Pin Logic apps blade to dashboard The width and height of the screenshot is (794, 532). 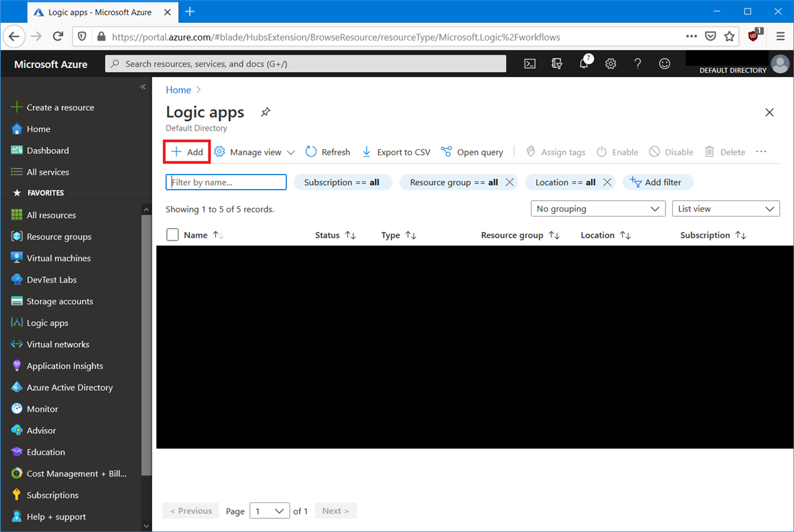[x=265, y=112]
